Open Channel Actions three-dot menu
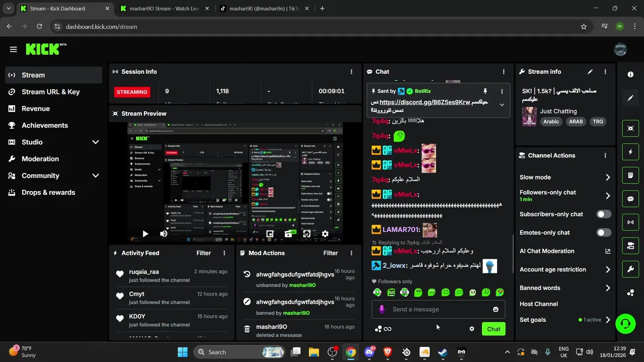The width and height of the screenshot is (644, 362). pyautogui.click(x=605, y=156)
